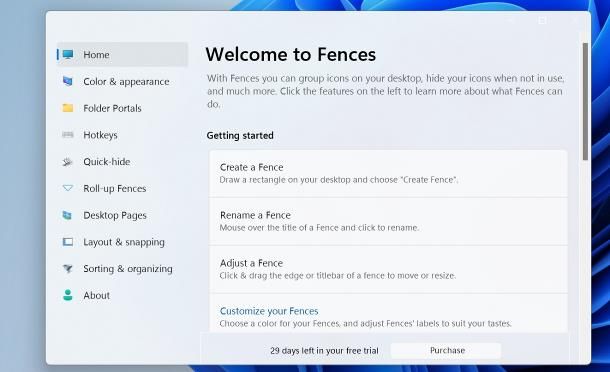Select the Home label in the sidebar
This screenshot has width=610, height=372.
[x=96, y=55]
